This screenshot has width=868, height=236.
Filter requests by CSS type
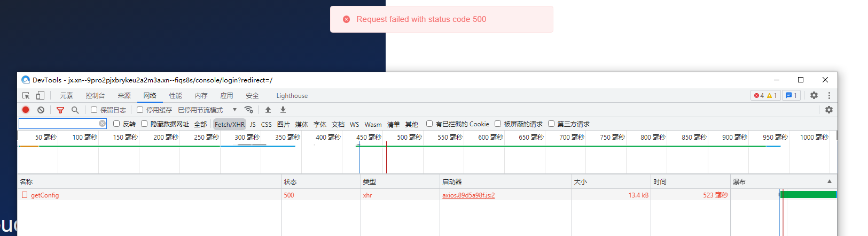(267, 124)
